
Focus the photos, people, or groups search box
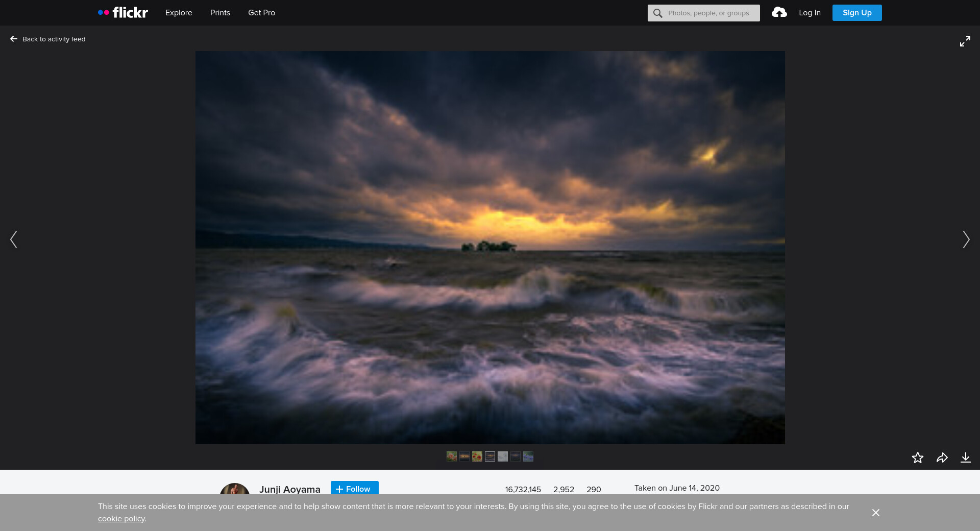pos(708,13)
